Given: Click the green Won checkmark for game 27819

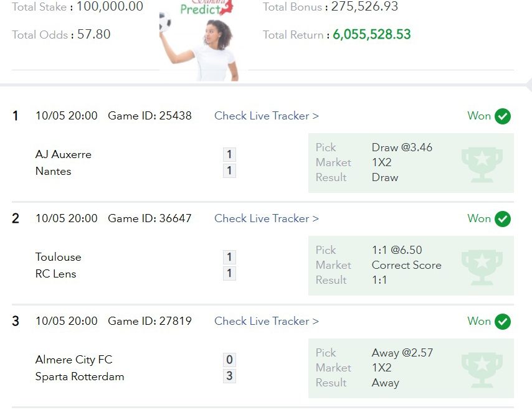Looking at the screenshot, I should (x=503, y=322).
